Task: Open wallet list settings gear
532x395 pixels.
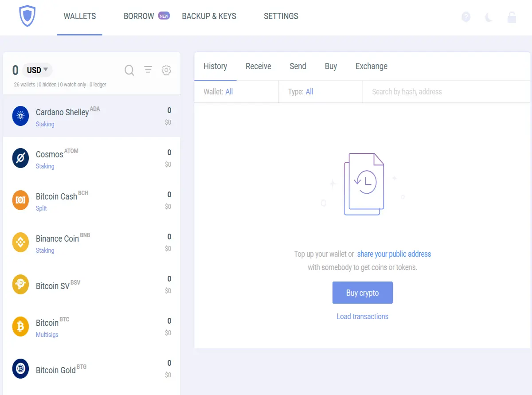Action: [x=166, y=70]
